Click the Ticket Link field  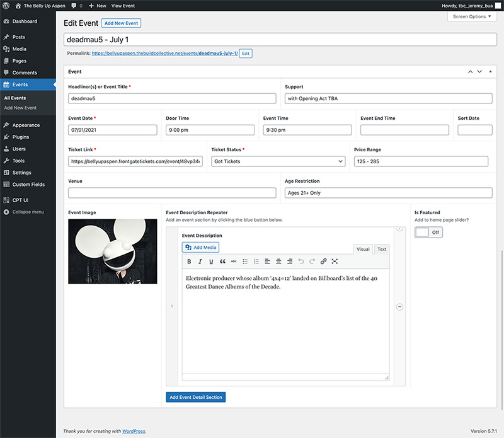point(135,161)
